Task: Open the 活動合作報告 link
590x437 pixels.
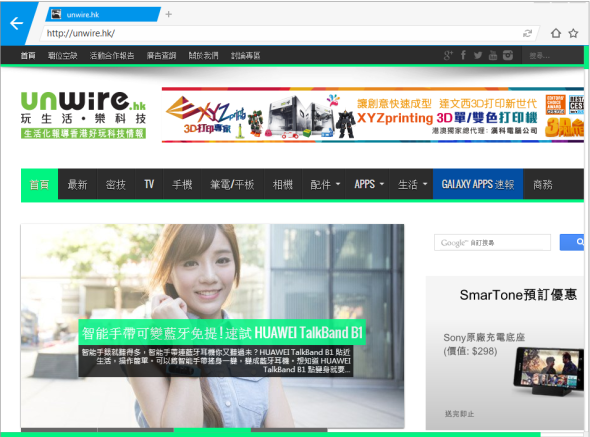Action: pyautogui.click(x=112, y=56)
